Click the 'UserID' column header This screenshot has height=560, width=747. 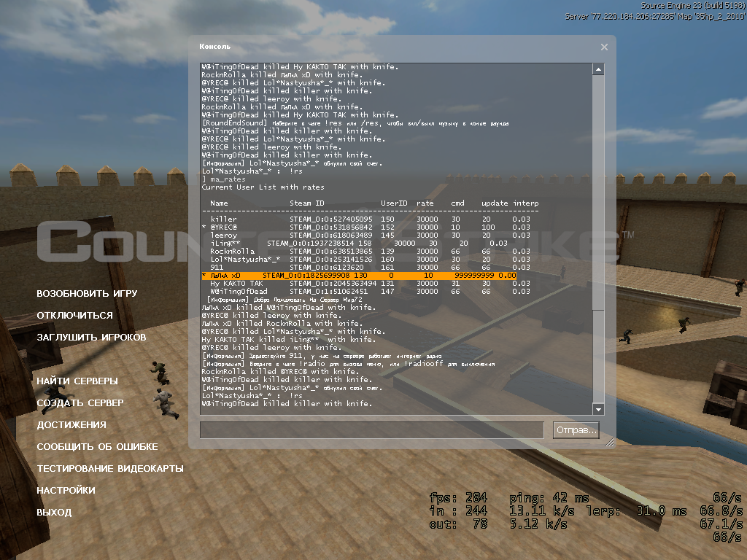point(394,203)
